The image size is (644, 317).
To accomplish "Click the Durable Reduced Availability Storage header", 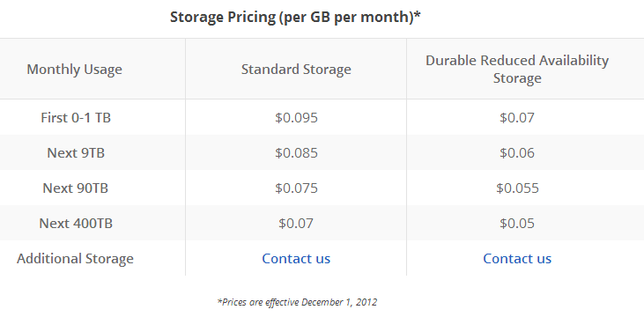I will [x=516, y=69].
